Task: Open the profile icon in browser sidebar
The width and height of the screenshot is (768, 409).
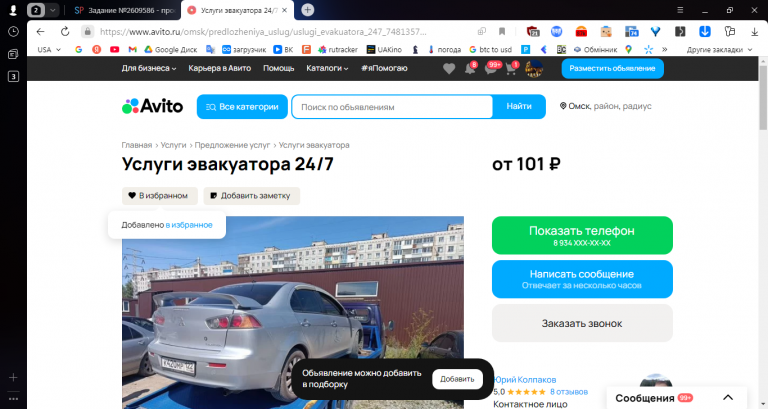Action: (13, 10)
